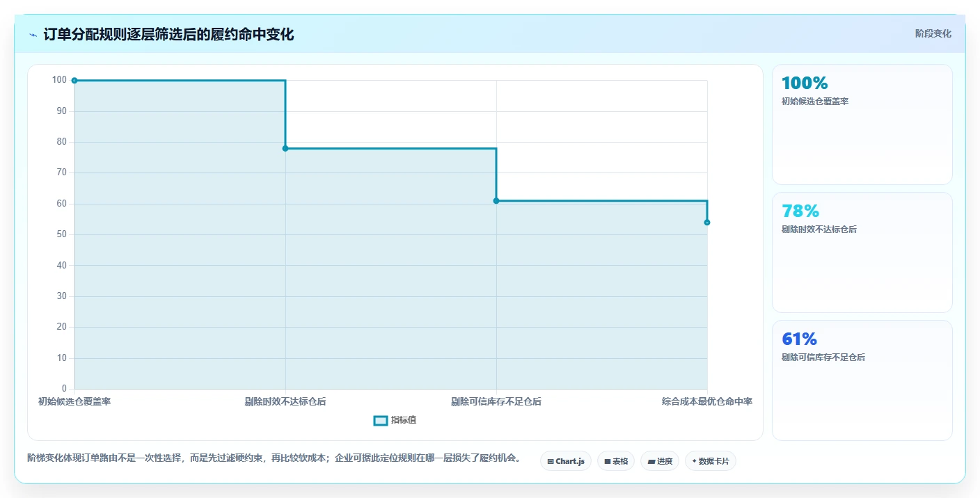Click the 61% metric card value
Viewport: 980px width, 498px height.
(799, 339)
